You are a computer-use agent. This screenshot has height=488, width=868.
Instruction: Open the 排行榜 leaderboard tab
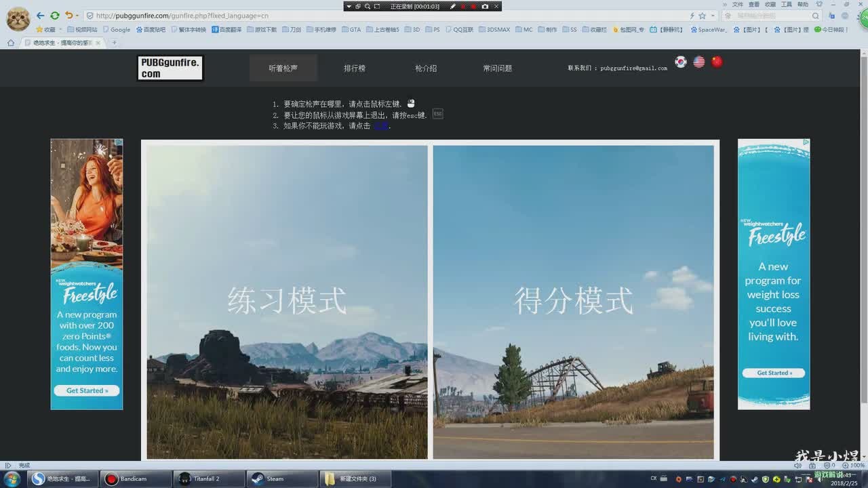click(x=355, y=68)
